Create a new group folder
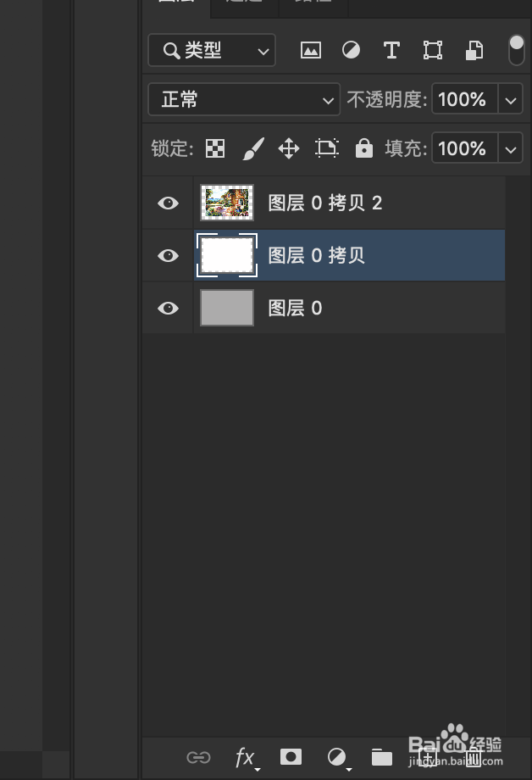This screenshot has height=780, width=532. (382, 757)
